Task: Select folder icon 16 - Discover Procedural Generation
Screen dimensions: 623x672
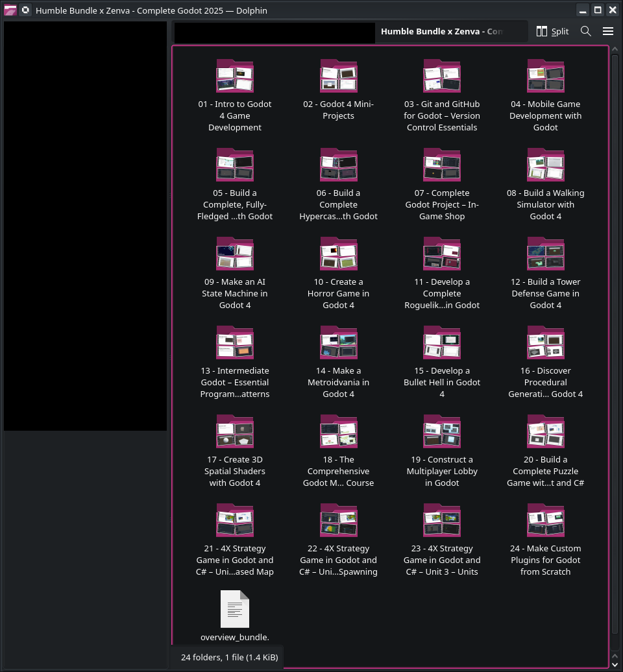Action: pos(545,342)
